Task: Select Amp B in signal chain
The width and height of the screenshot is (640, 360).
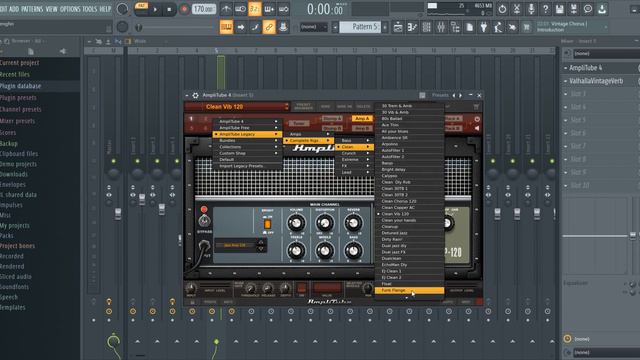Action: [x=362, y=128]
